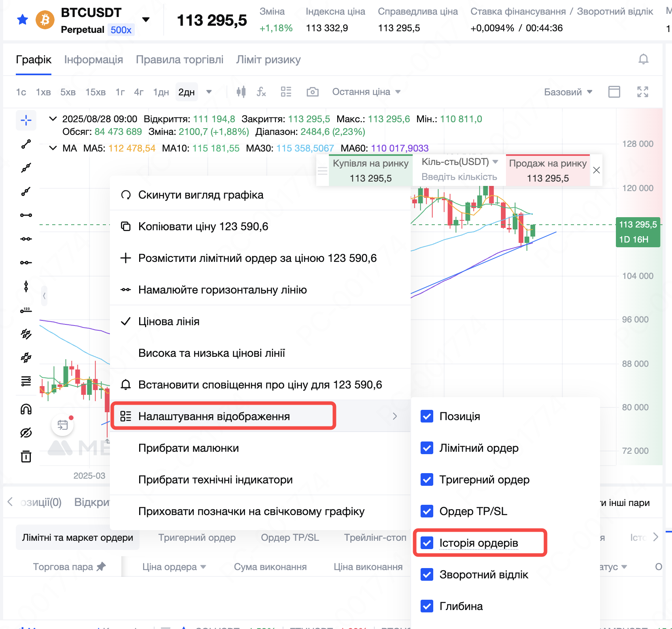Click the Введіть кількість input field
Screen dimensions: 672x629
click(x=459, y=177)
